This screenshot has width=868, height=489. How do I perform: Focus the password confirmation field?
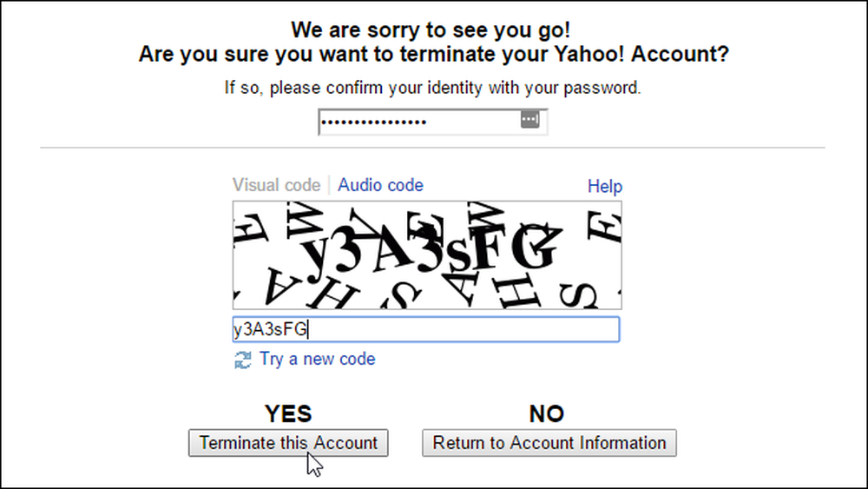point(433,122)
